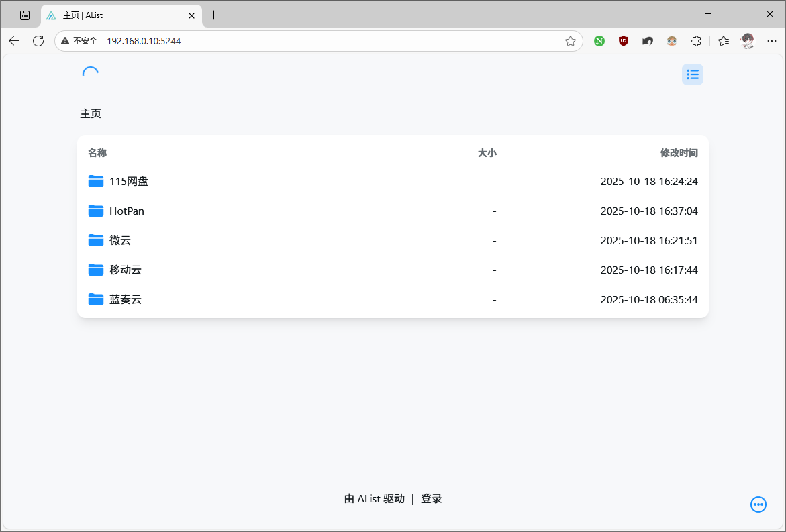The width and height of the screenshot is (786, 532).
Task: Open the HotPan folder
Action: pos(126,211)
